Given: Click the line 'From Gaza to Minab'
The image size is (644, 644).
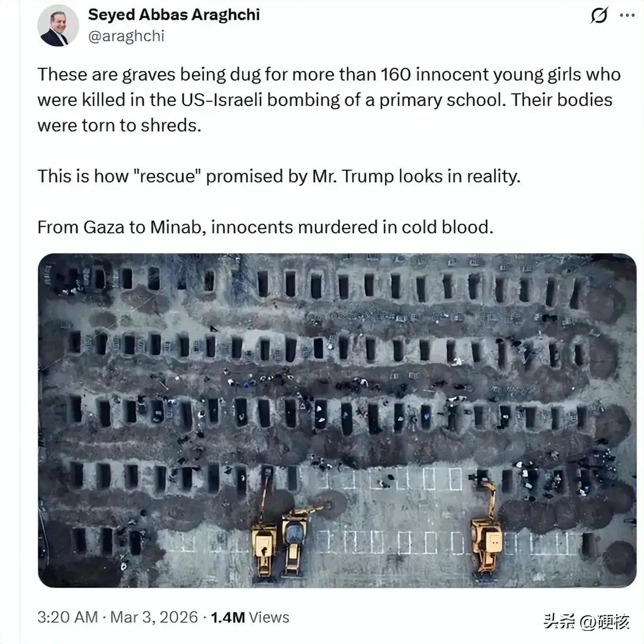Looking at the screenshot, I should 265,227.
